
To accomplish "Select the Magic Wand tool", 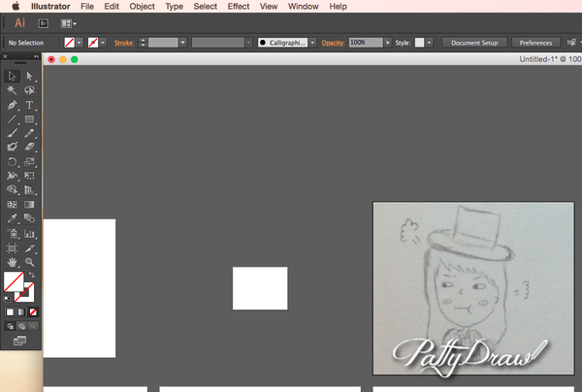I will pos(13,90).
